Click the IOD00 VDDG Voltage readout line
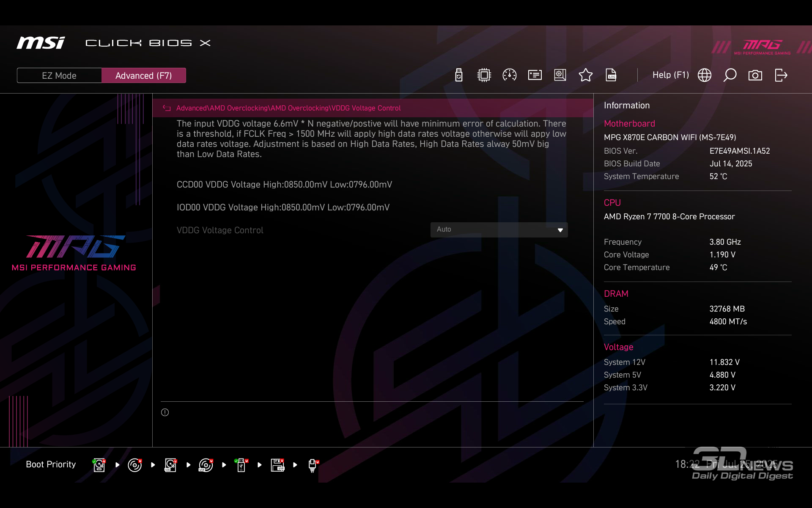Image resolution: width=812 pixels, height=508 pixels. tap(283, 207)
